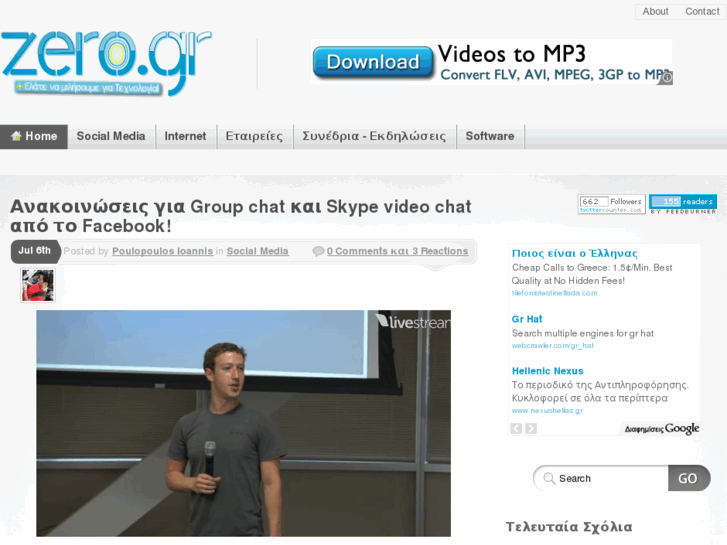
Task: Click the zero.gr site logo
Action: pos(107,63)
